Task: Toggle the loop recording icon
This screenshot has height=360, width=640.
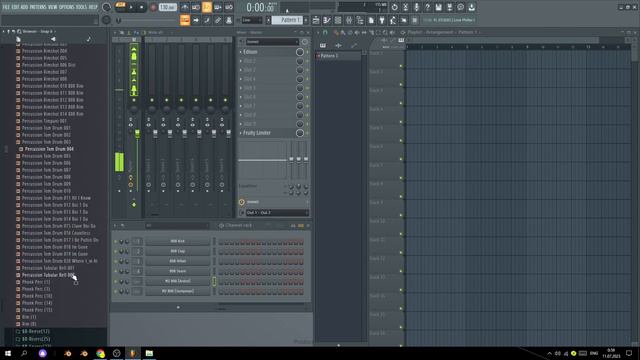Action: pyautogui.click(x=229, y=7)
